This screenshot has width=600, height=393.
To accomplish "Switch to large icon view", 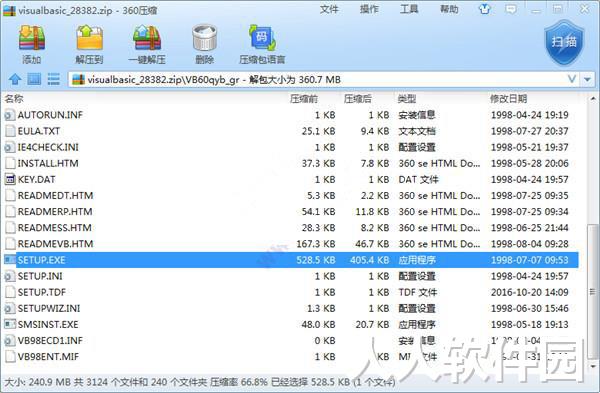I will [x=34, y=79].
